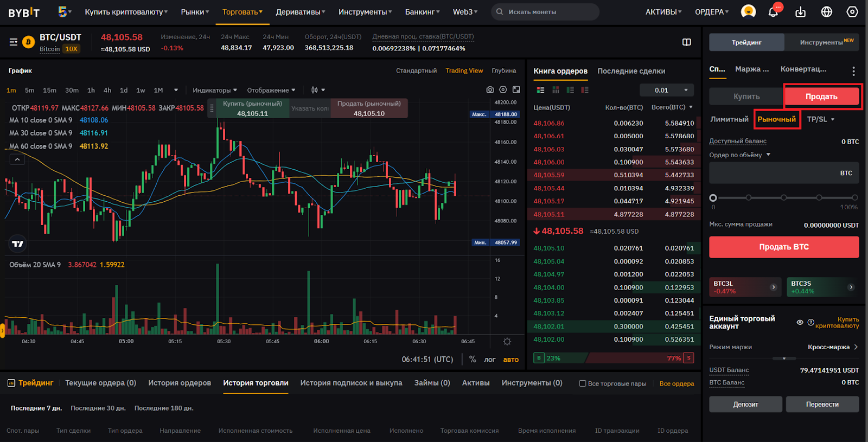Toggle percent scale on chart

[473, 359]
